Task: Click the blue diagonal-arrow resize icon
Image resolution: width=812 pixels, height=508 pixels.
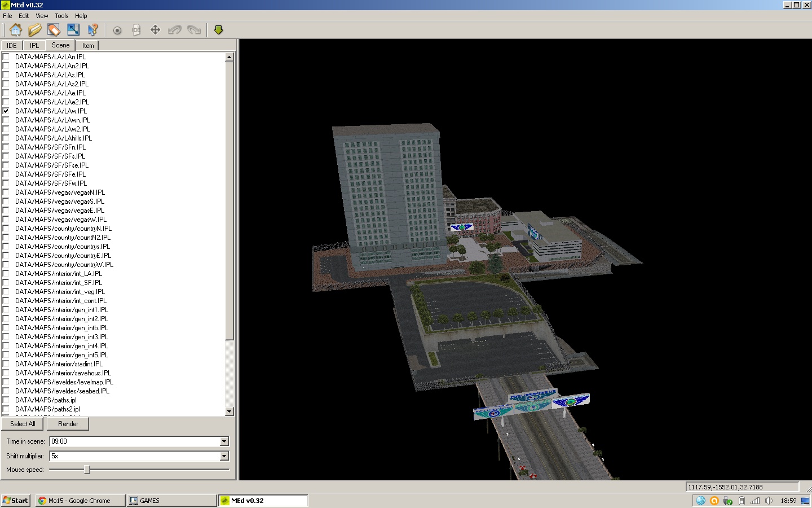Action: pos(73,30)
